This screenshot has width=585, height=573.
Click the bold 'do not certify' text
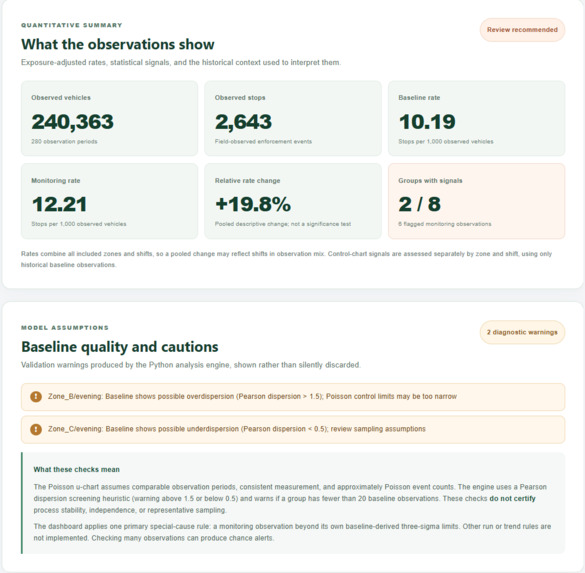coord(512,499)
